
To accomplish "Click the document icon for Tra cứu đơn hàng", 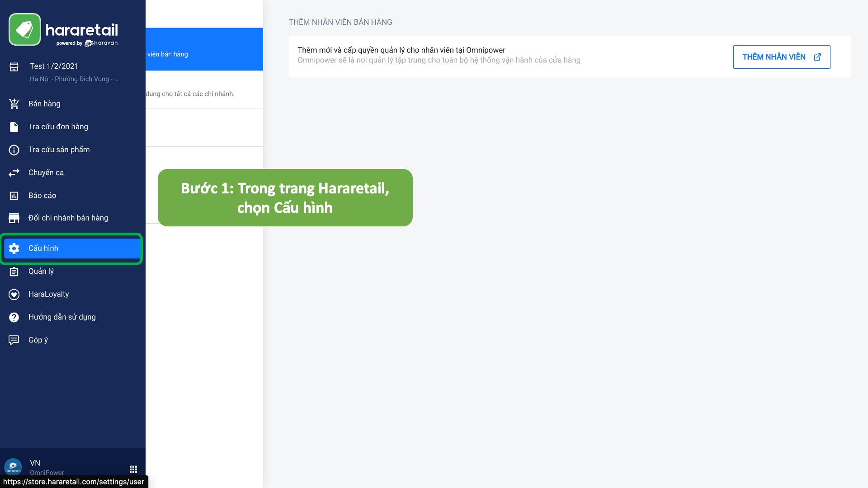I will (x=14, y=127).
